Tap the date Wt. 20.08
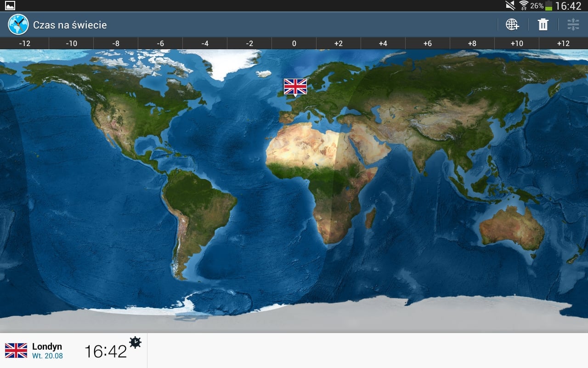Screen dimensions: 588x368 pos(47,356)
